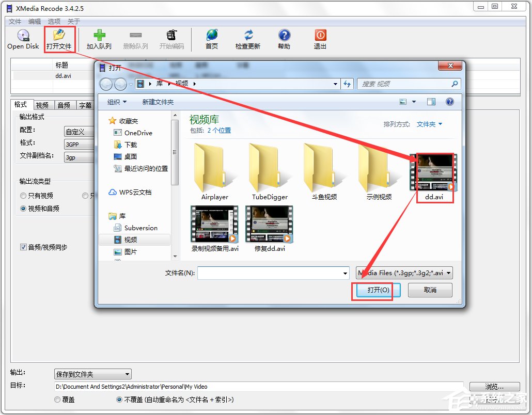Enable the 只有视频 (video only) option
The image size is (532, 415).
pos(22,196)
